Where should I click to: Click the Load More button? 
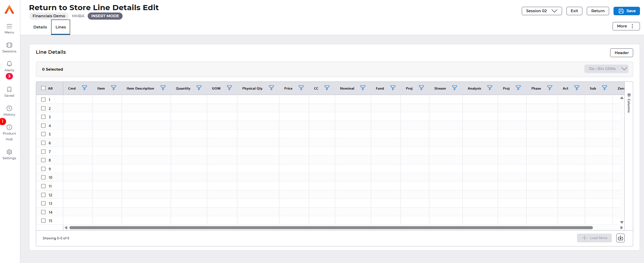[x=594, y=238]
